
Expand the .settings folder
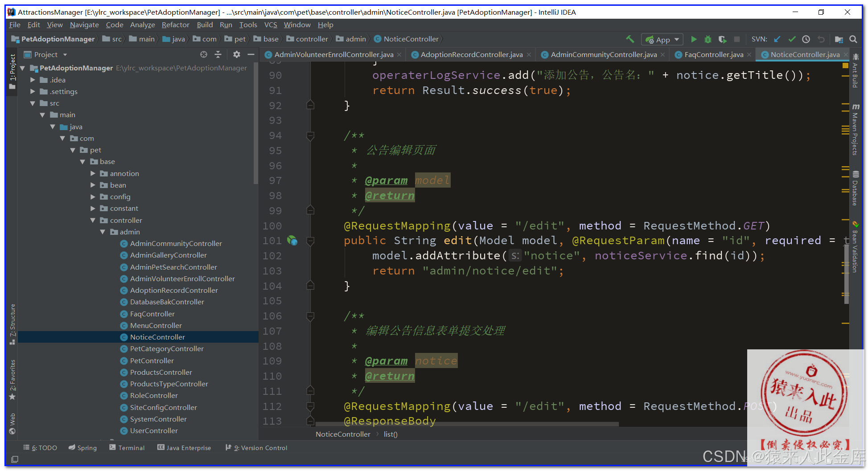coord(33,91)
